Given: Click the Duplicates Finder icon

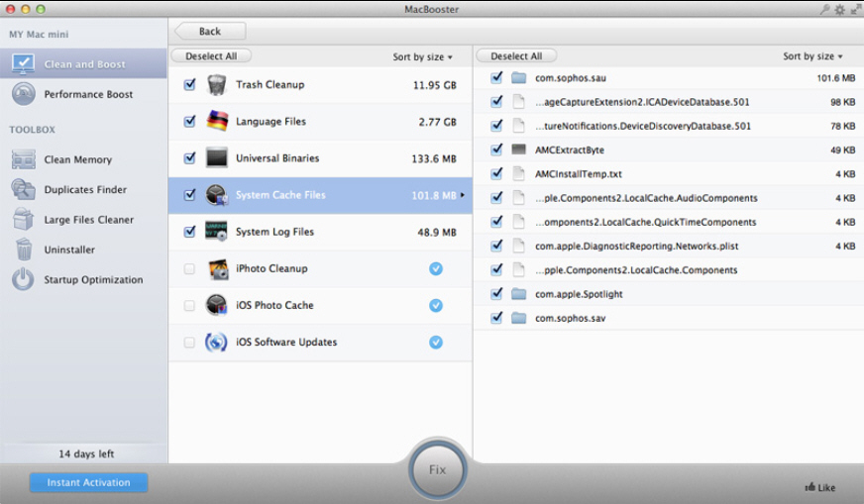Looking at the screenshot, I should [23, 189].
